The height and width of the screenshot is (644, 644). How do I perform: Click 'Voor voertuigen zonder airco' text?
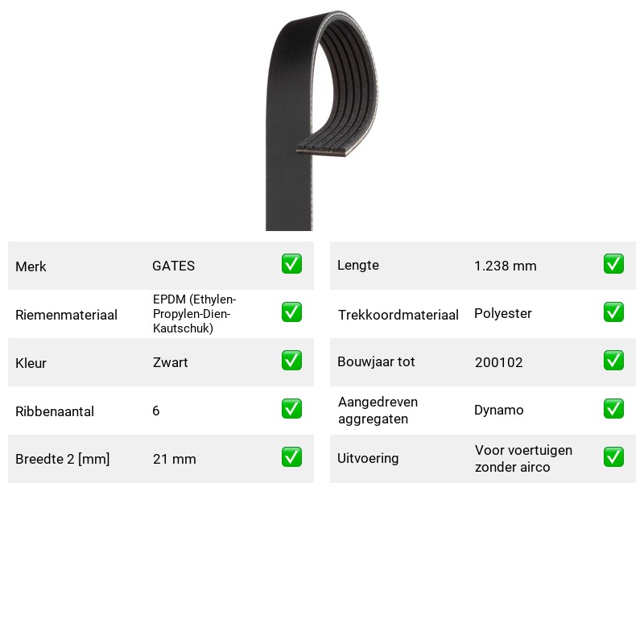coord(523,458)
